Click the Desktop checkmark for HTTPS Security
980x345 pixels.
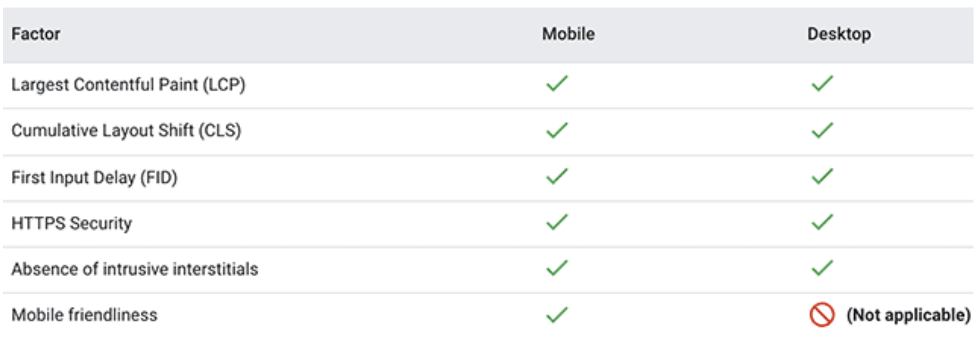pos(822,222)
